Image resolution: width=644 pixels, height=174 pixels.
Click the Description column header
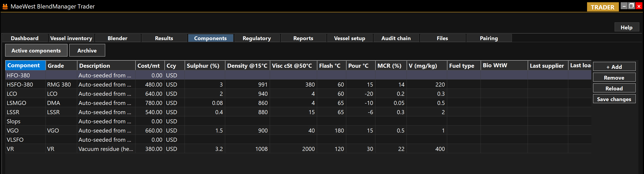(106, 65)
